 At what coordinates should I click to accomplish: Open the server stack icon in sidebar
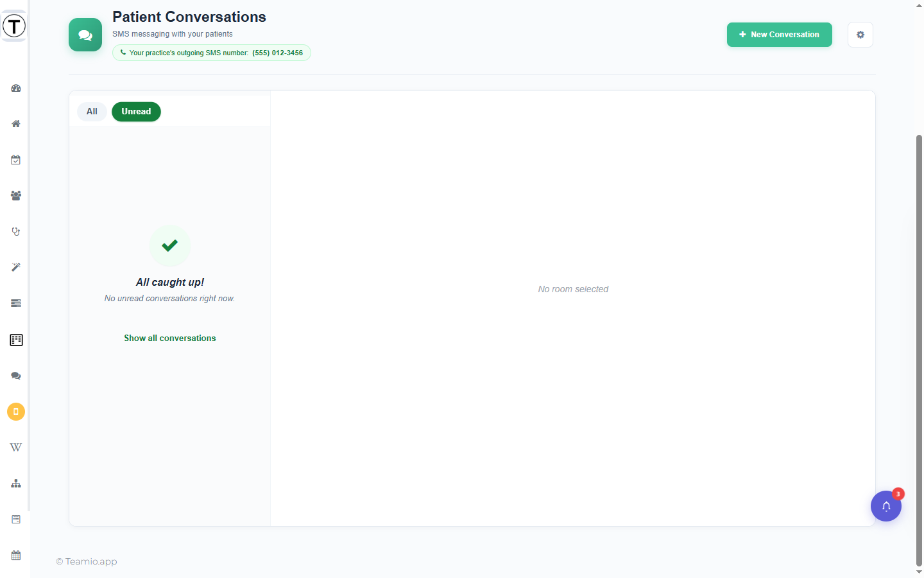click(x=16, y=303)
